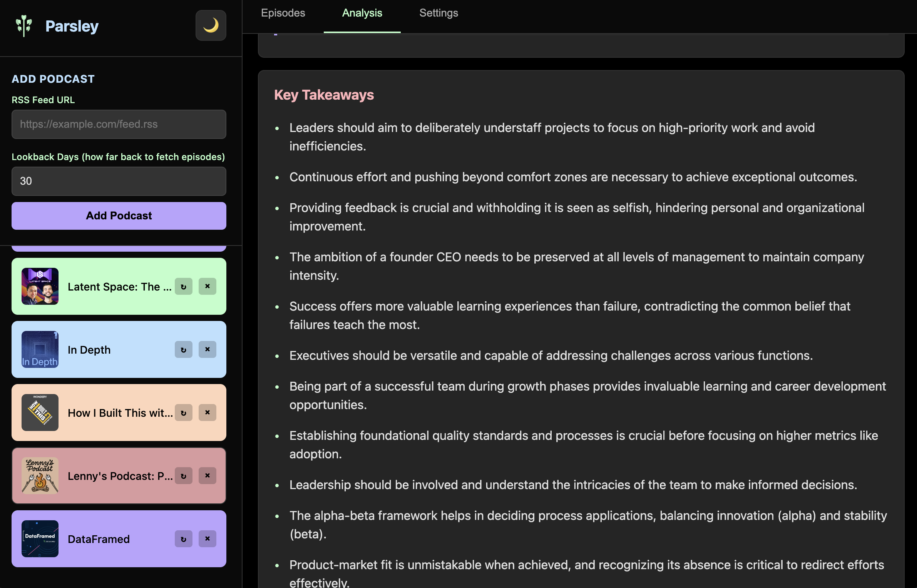Viewport: 917px width, 588px height.
Task: Switch to the Episodes tab
Action: click(283, 13)
